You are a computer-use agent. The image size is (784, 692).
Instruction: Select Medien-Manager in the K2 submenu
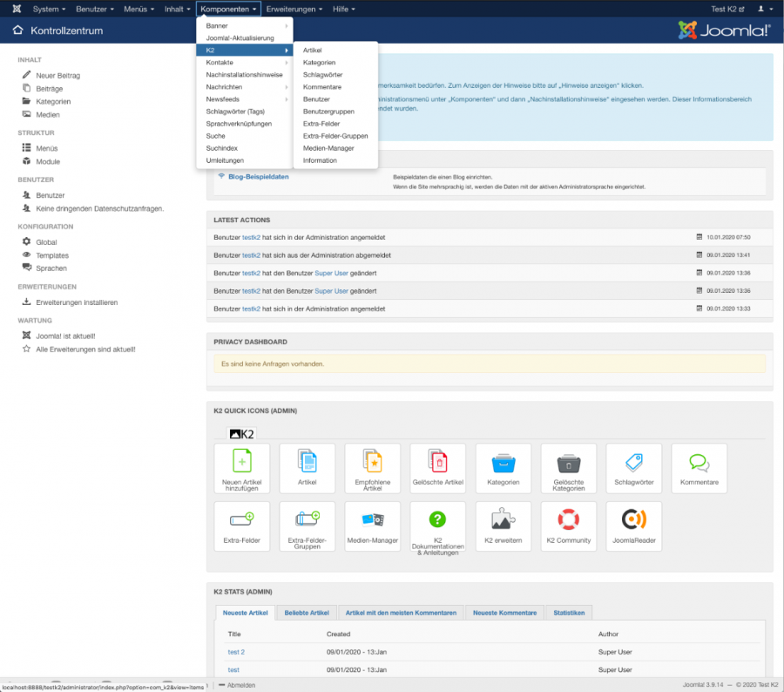[x=335, y=148]
